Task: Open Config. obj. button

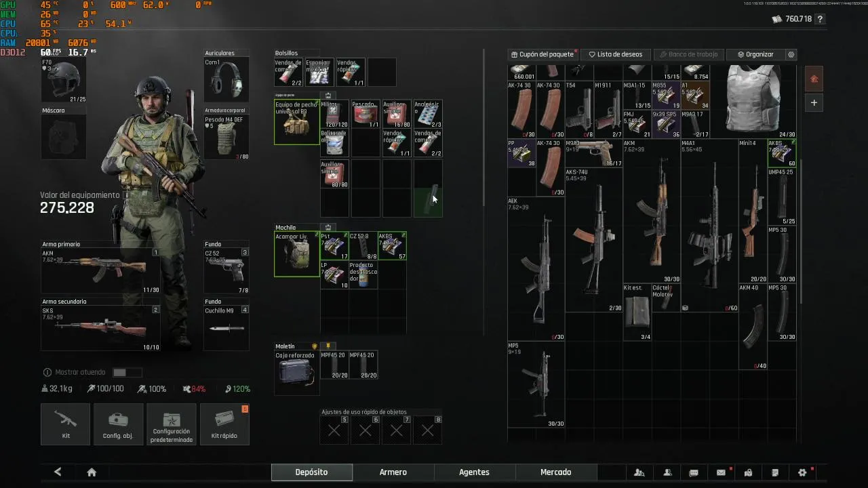Action: point(118,424)
